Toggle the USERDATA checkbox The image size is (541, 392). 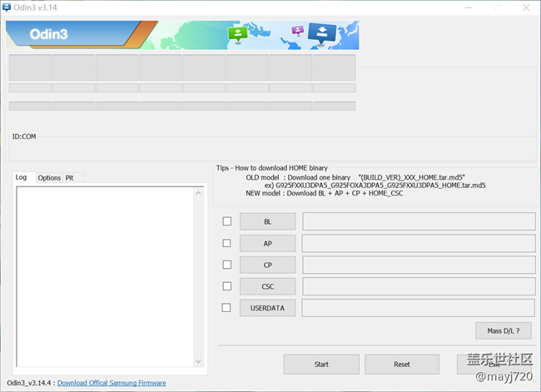click(227, 308)
